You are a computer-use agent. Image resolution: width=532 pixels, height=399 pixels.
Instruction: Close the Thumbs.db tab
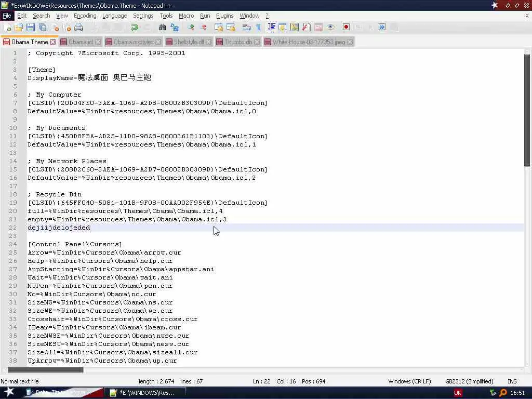click(x=257, y=42)
